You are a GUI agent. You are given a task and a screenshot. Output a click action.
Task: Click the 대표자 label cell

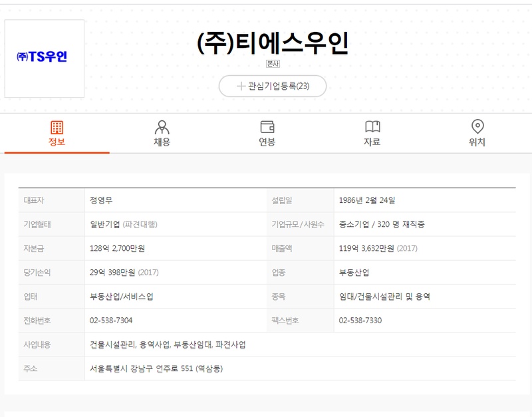tap(52, 200)
